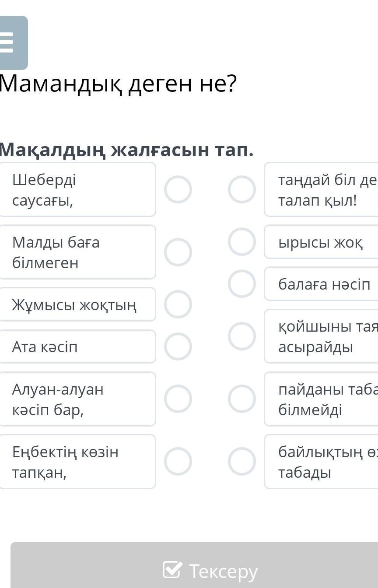The width and height of the screenshot is (378, 588).
Task: Select the radio circle beside 'пайданы' answer
Action: pos(242,399)
